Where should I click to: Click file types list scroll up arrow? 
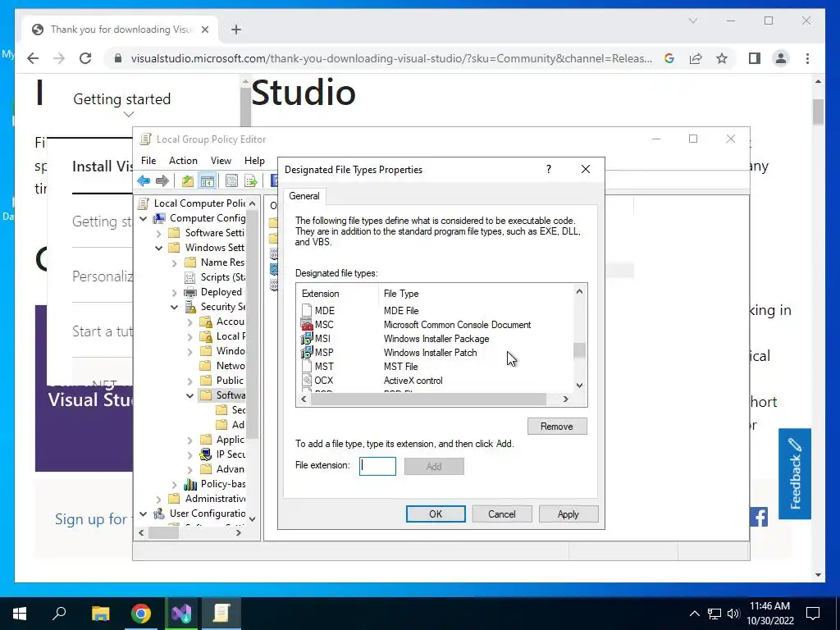(x=580, y=291)
